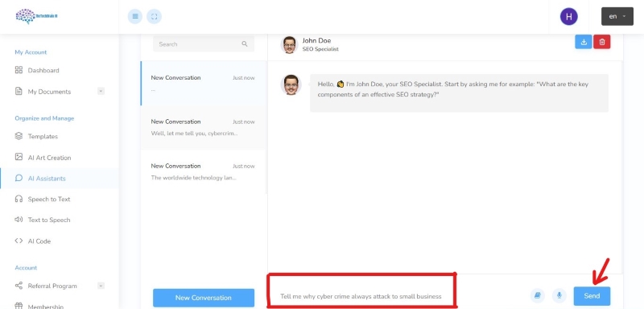The width and height of the screenshot is (644, 309).
Task: Expand the Referral Program submenu arrow
Action: [x=101, y=286]
